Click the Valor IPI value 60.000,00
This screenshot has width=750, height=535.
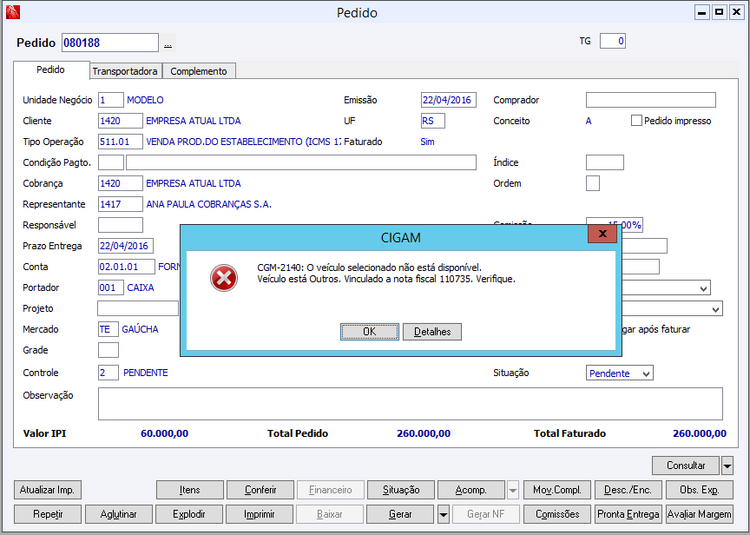click(165, 434)
